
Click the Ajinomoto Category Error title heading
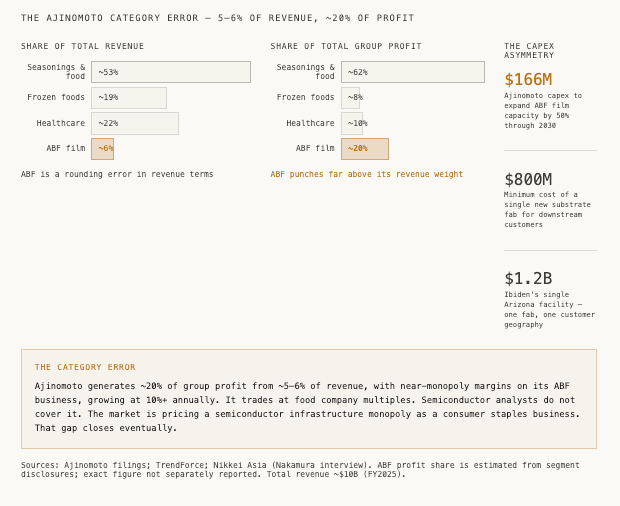(x=217, y=18)
